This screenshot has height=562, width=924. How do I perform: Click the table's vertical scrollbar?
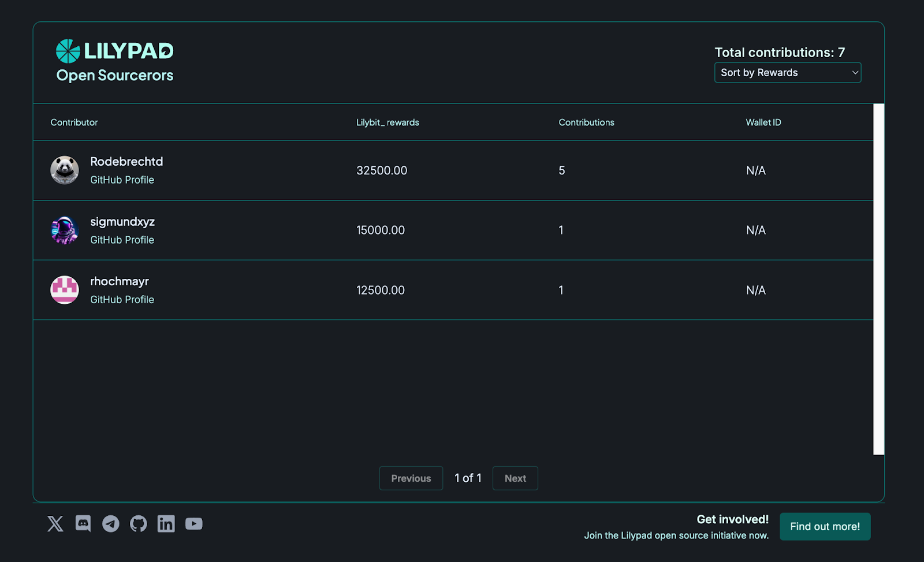pyautogui.click(x=879, y=279)
